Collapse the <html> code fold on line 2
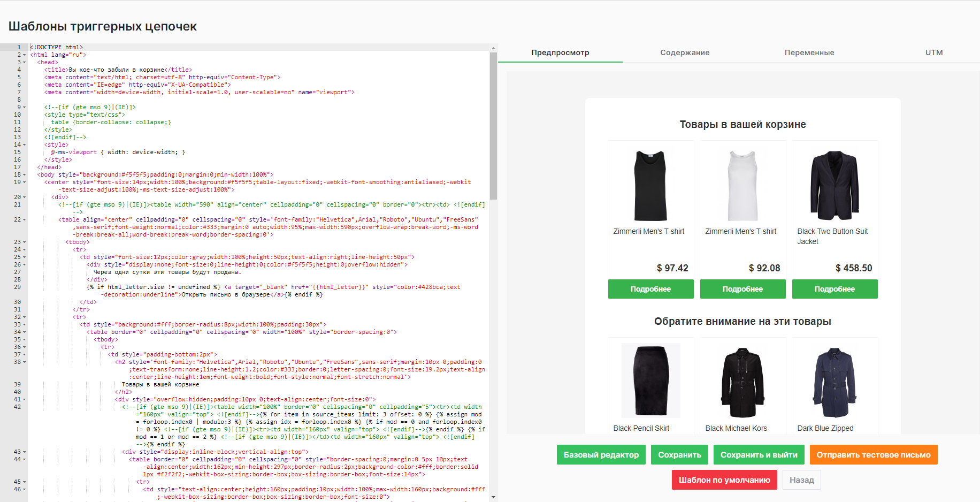Viewport: 980px width, 502px height. [x=25, y=54]
